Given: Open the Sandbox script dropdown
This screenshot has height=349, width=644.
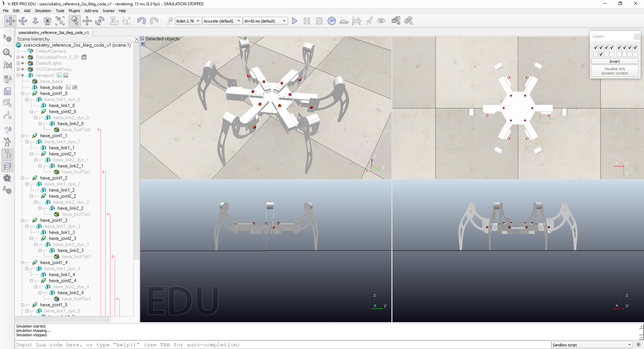Looking at the screenshot, I should (592, 345).
